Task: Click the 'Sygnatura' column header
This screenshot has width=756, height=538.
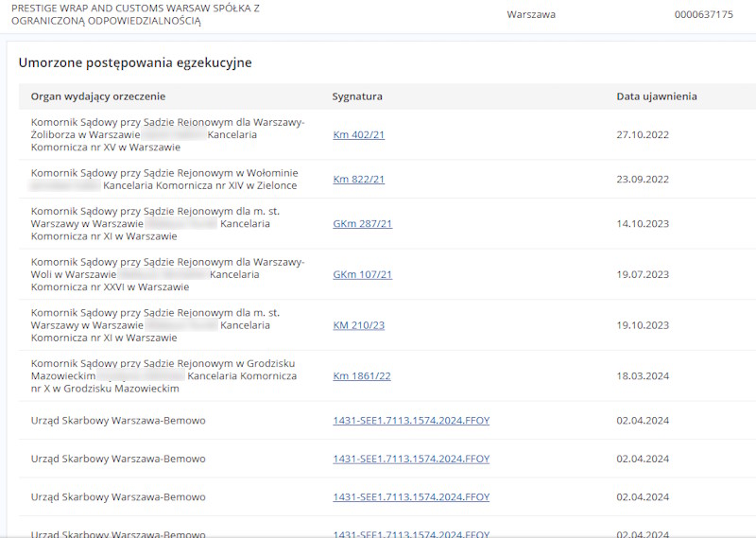Action: click(357, 96)
